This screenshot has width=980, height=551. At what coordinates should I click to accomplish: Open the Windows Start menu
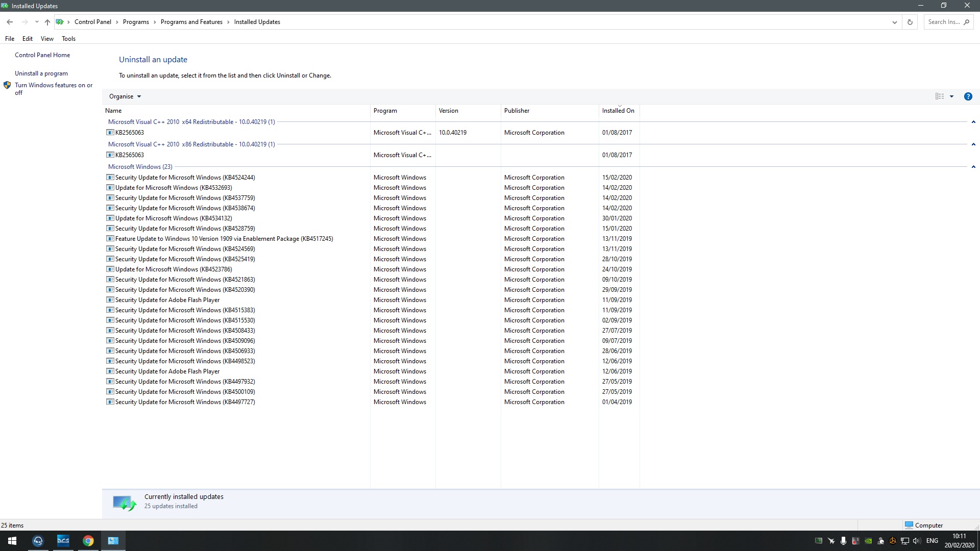[x=12, y=541]
